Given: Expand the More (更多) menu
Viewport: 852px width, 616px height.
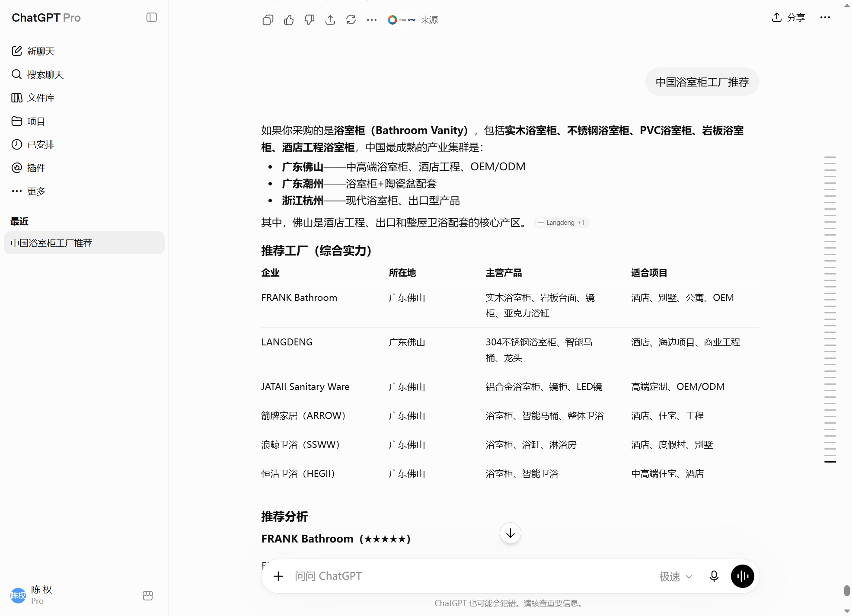Looking at the screenshot, I should [29, 191].
